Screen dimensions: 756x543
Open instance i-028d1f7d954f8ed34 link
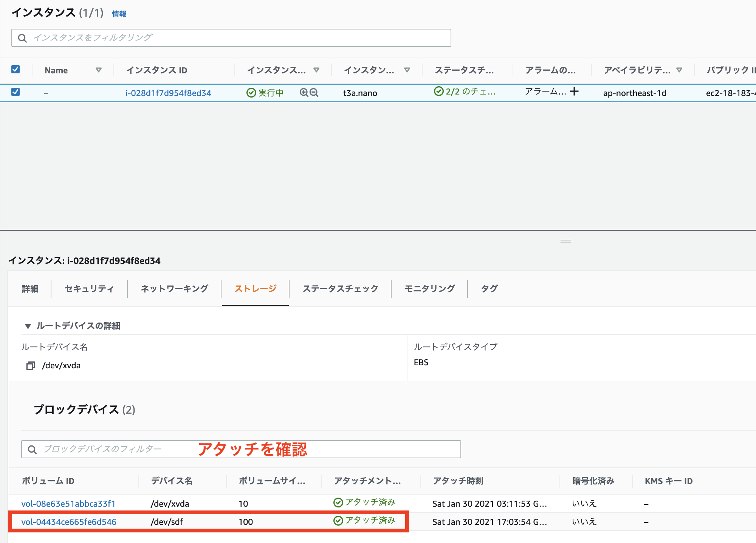pyautogui.click(x=168, y=93)
